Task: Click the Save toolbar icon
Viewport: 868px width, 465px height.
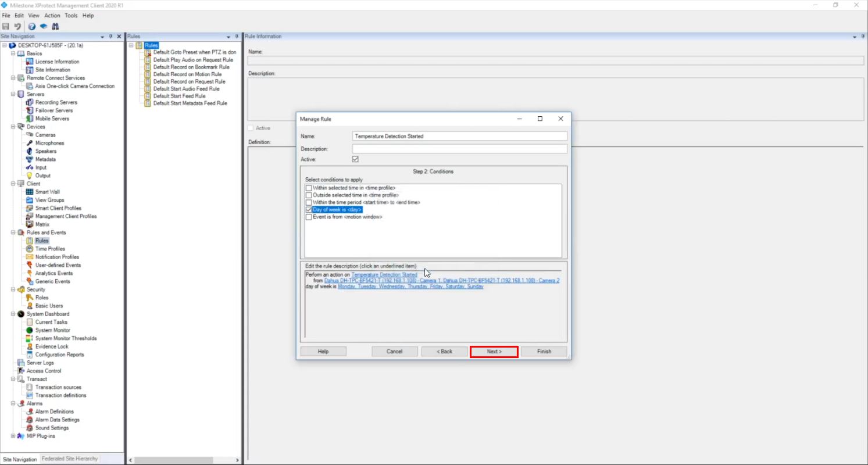Action: pyautogui.click(x=6, y=26)
